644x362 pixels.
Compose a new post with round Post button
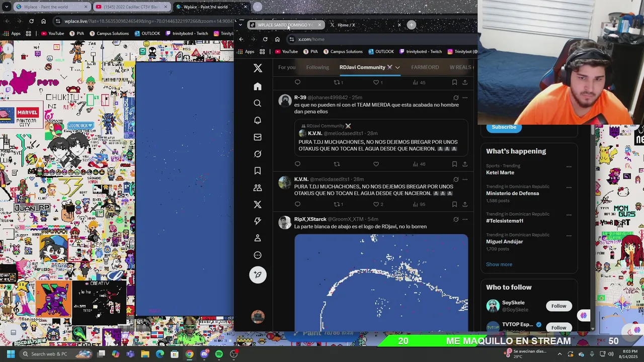258,275
